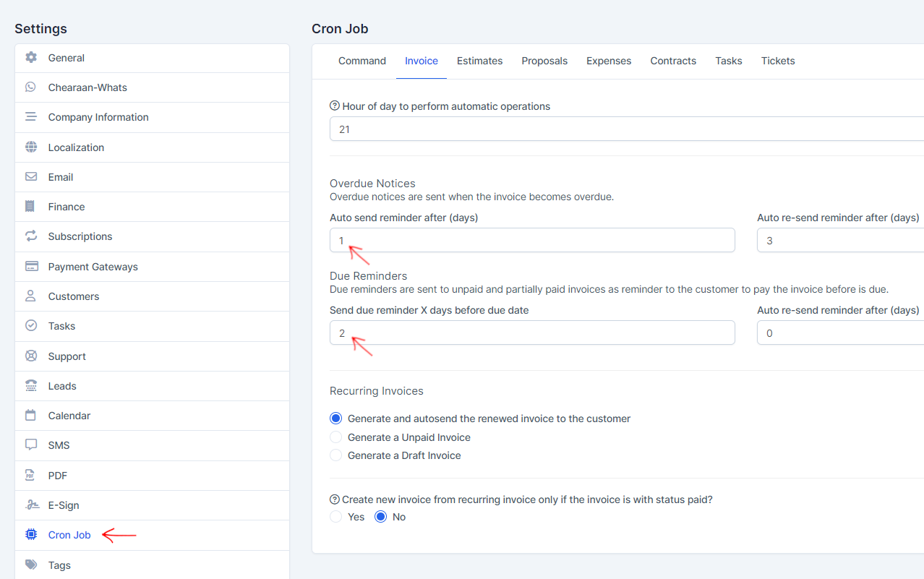Screen dimensions: 924x579
Task: Click the Calendar icon in sidebar
Action: (31, 416)
